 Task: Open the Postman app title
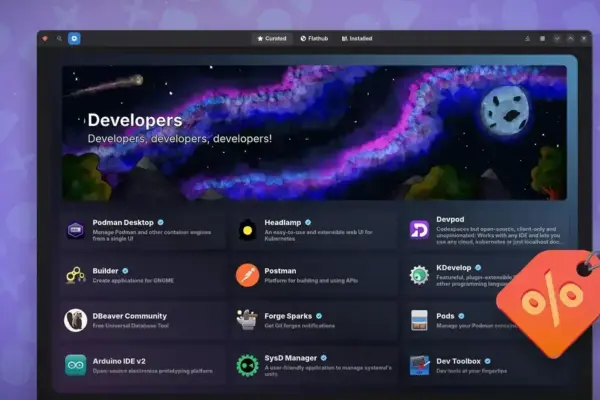(x=280, y=271)
